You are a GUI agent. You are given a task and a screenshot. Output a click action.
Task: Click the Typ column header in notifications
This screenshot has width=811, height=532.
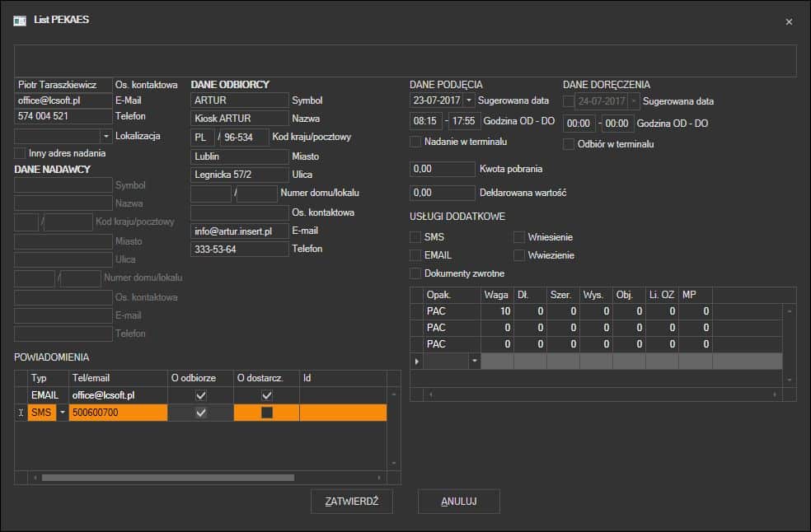click(47, 378)
